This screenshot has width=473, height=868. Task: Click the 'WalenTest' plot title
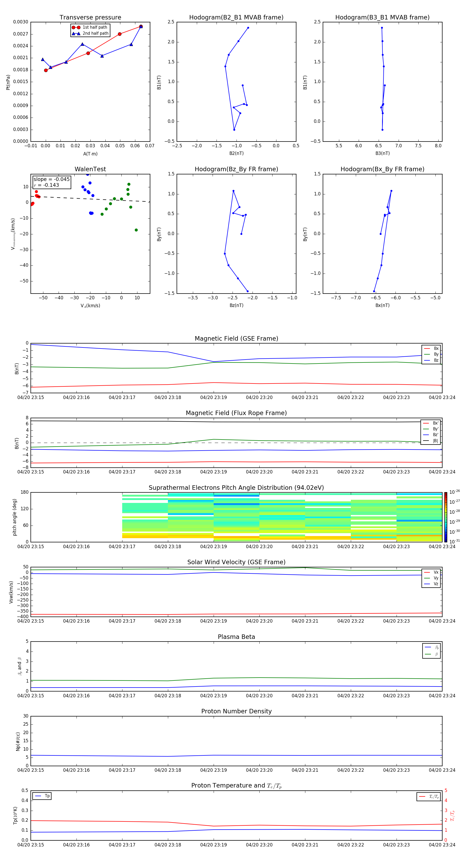coord(90,169)
